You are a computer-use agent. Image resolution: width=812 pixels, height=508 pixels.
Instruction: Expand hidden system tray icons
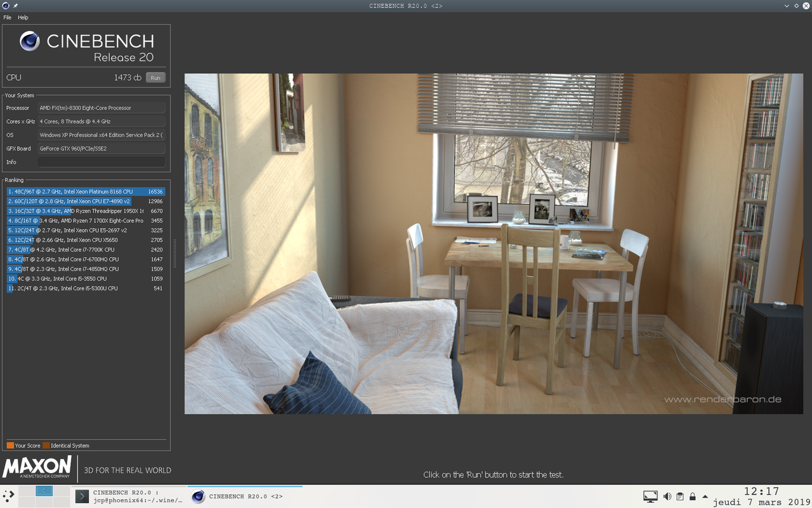click(x=705, y=497)
